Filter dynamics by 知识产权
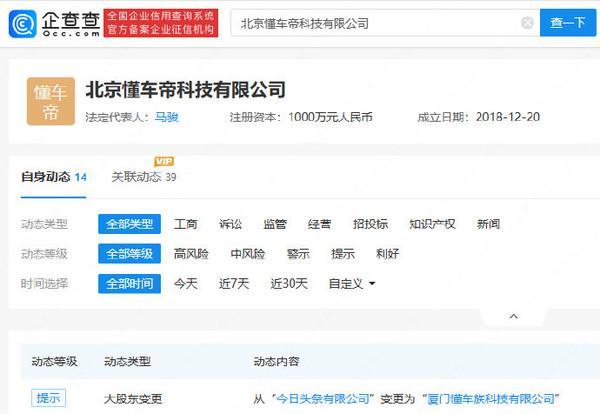This screenshot has width=600, height=414. pyautogui.click(x=432, y=224)
